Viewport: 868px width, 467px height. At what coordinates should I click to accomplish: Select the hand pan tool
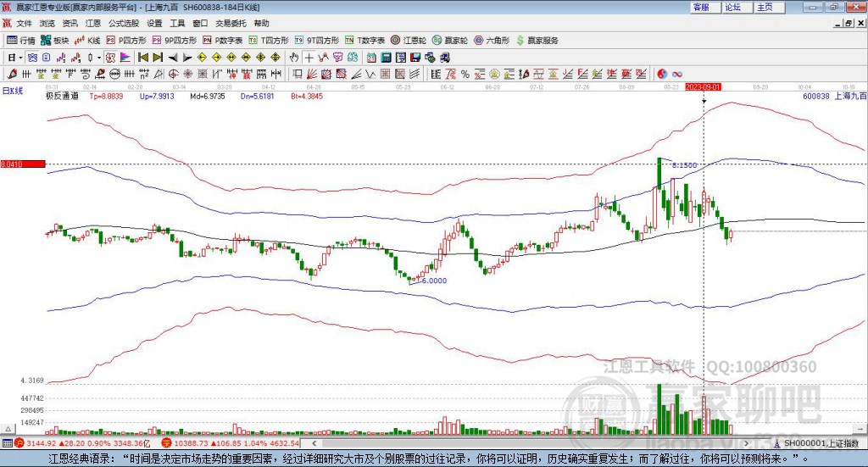click(294, 58)
